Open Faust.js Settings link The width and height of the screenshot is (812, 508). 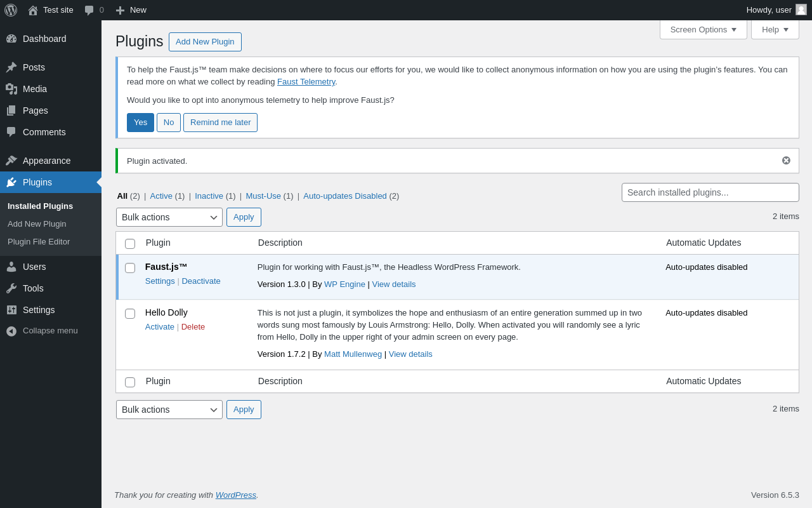pos(160,281)
